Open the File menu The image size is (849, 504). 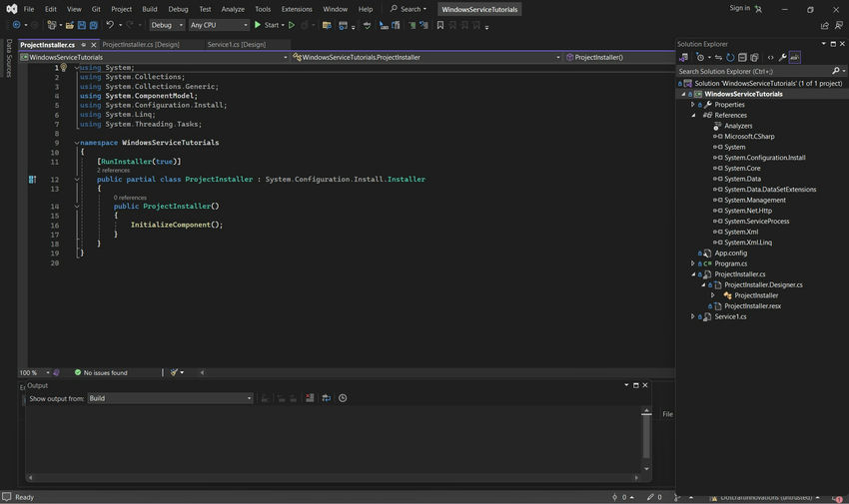[x=29, y=9]
